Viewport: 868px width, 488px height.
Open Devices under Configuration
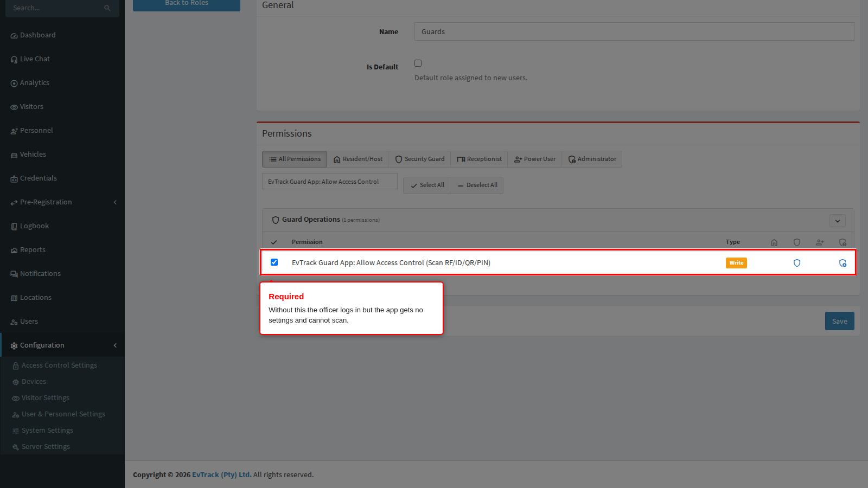coord(62,382)
